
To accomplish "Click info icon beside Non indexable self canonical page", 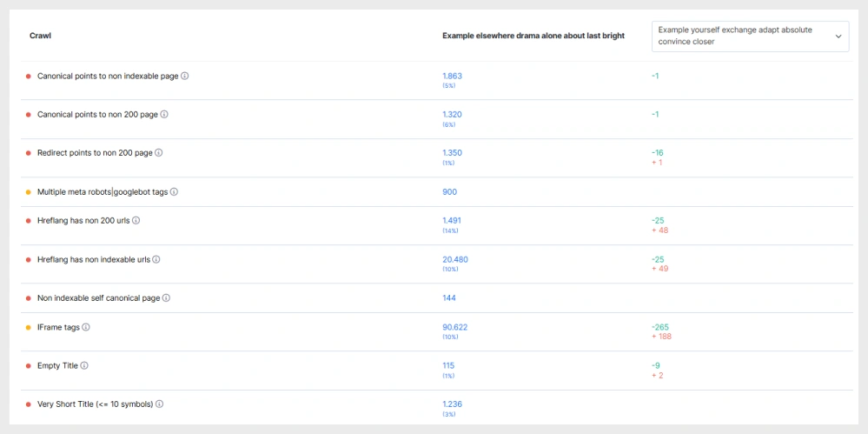I will (x=166, y=297).
